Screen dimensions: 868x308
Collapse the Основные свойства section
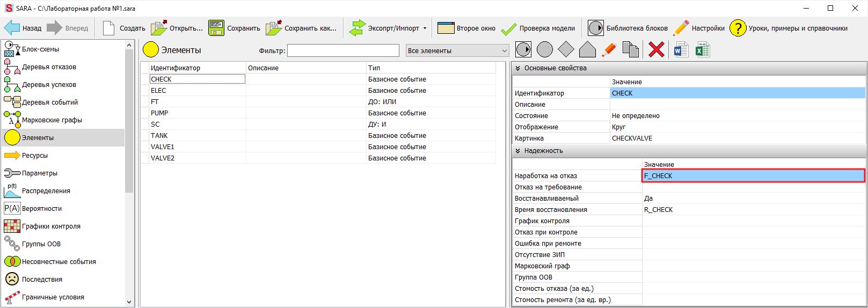(x=517, y=68)
